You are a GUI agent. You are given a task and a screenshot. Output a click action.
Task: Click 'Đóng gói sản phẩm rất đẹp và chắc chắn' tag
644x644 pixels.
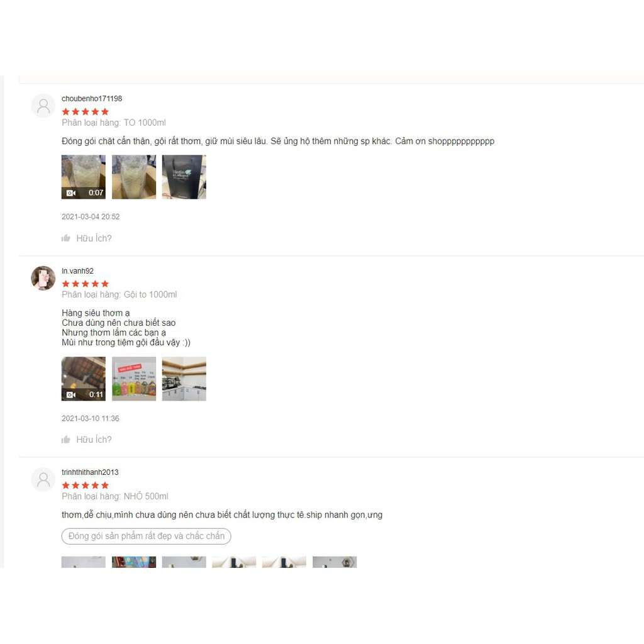click(146, 536)
